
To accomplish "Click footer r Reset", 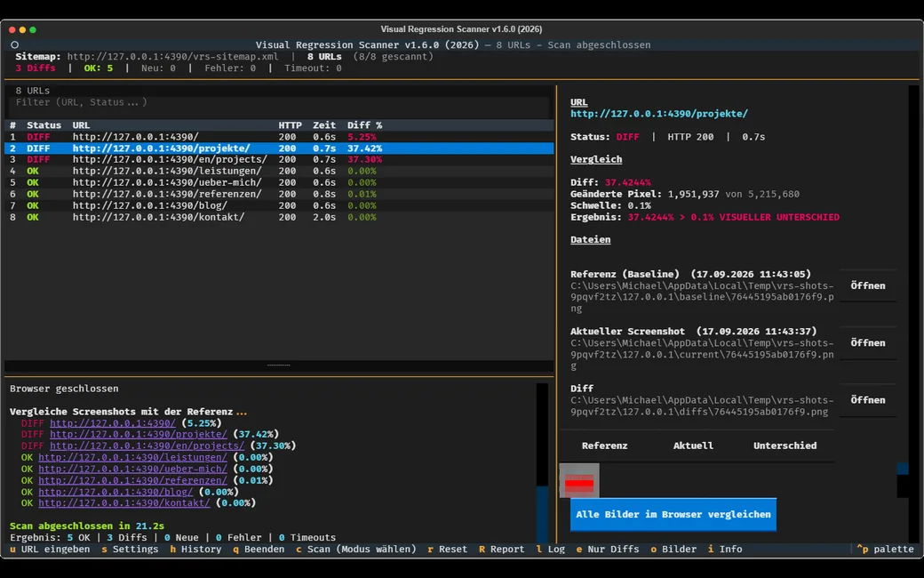I will [447, 550].
